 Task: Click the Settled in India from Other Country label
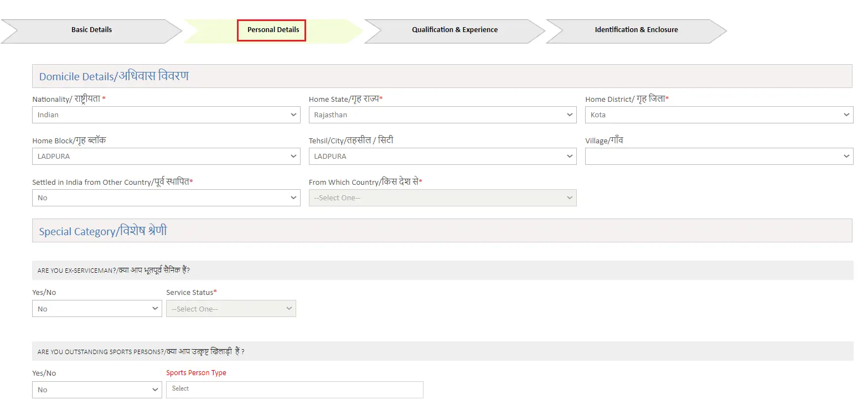(112, 181)
